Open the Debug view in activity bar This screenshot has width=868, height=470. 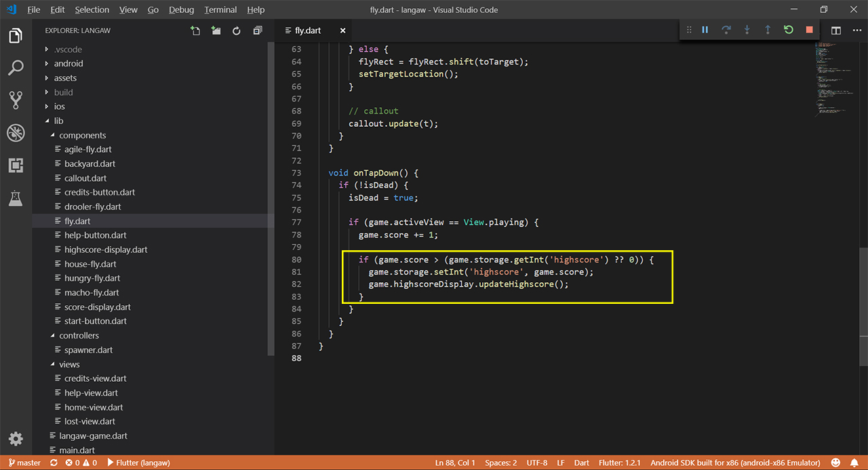tap(16, 133)
